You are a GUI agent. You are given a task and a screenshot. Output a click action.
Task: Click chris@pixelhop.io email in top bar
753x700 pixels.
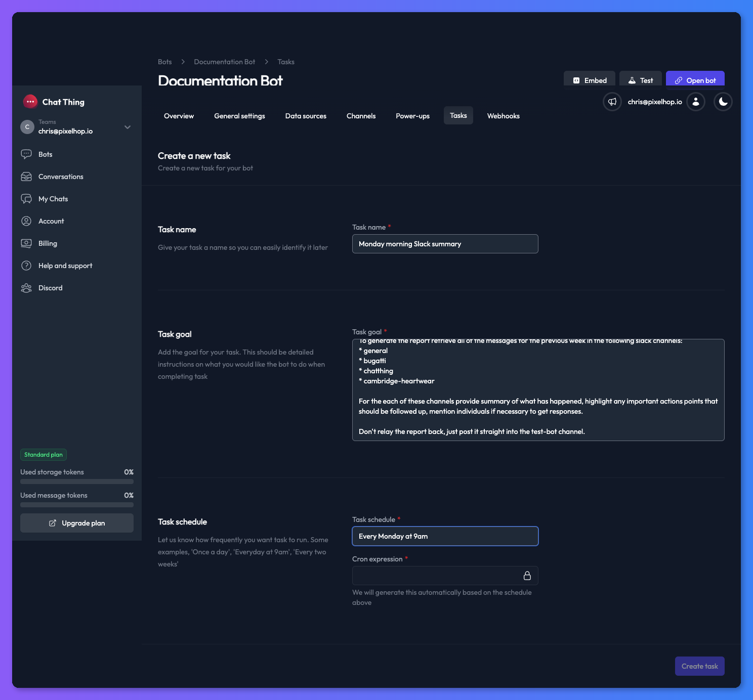(x=655, y=102)
